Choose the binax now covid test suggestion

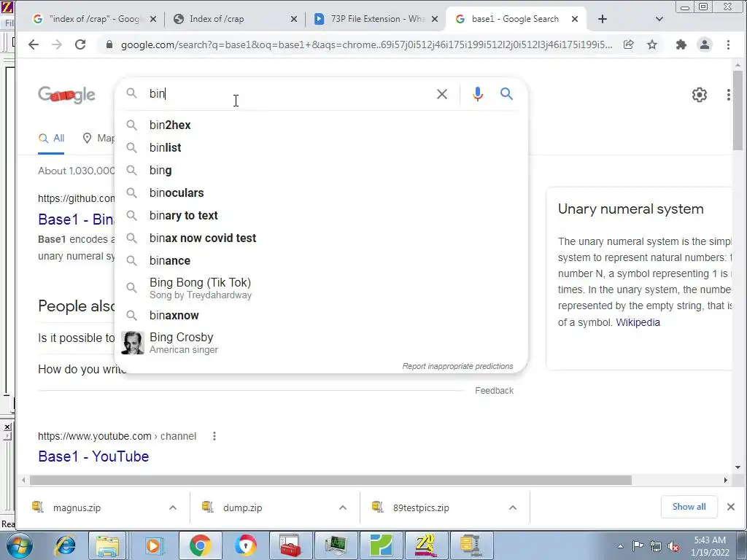(x=322, y=238)
